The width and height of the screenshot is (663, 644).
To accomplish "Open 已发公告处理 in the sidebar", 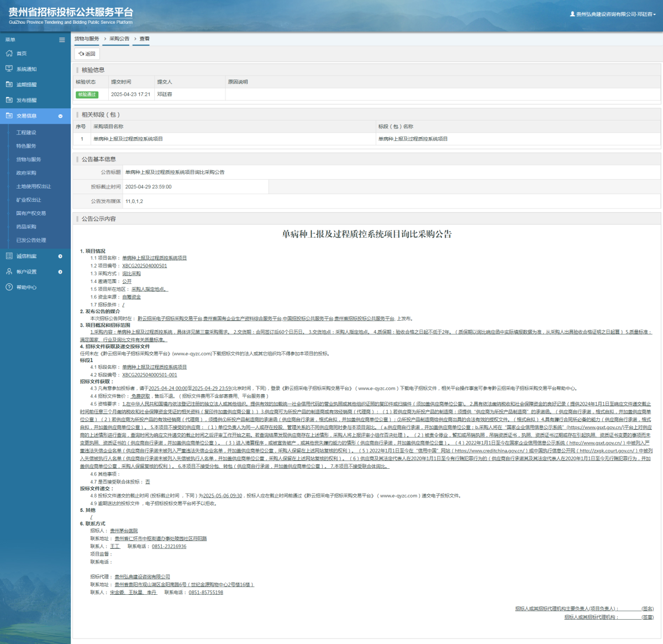I will [31, 240].
